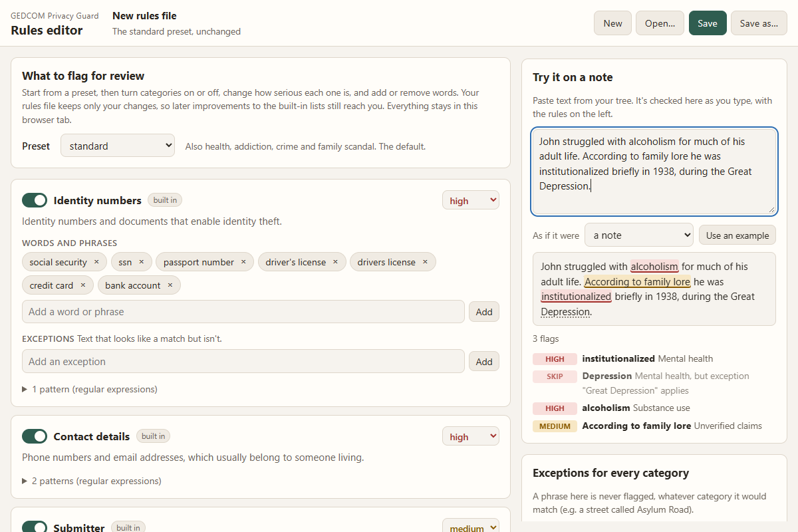Turn off the Identity numbers category
The image size is (798, 532).
35,200
